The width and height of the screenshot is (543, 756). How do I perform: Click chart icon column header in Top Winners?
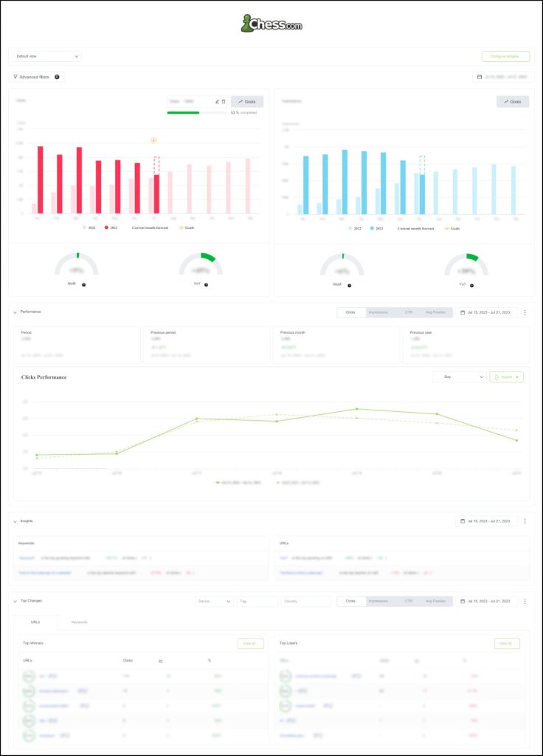[160, 661]
